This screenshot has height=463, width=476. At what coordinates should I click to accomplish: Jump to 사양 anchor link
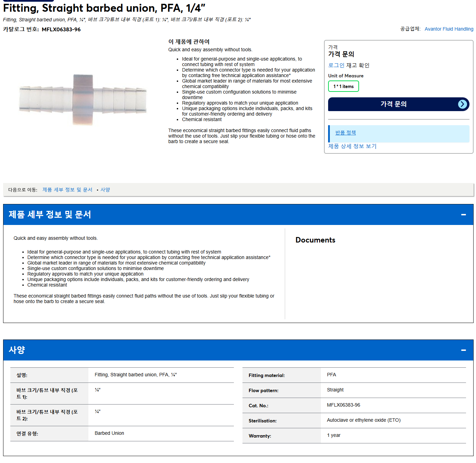(x=105, y=190)
